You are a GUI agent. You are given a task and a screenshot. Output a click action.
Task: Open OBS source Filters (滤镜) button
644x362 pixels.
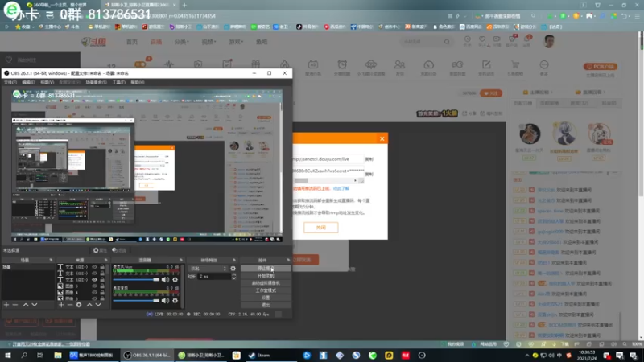click(x=119, y=250)
